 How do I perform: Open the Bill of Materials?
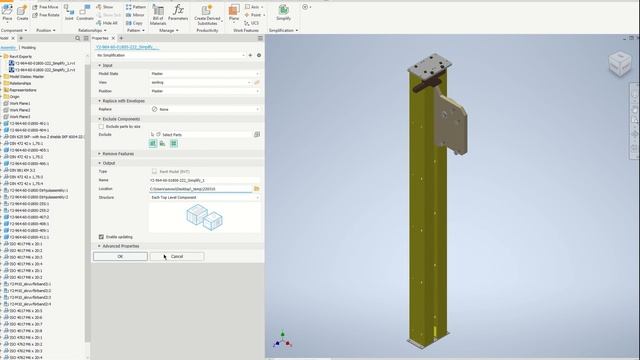point(158,15)
